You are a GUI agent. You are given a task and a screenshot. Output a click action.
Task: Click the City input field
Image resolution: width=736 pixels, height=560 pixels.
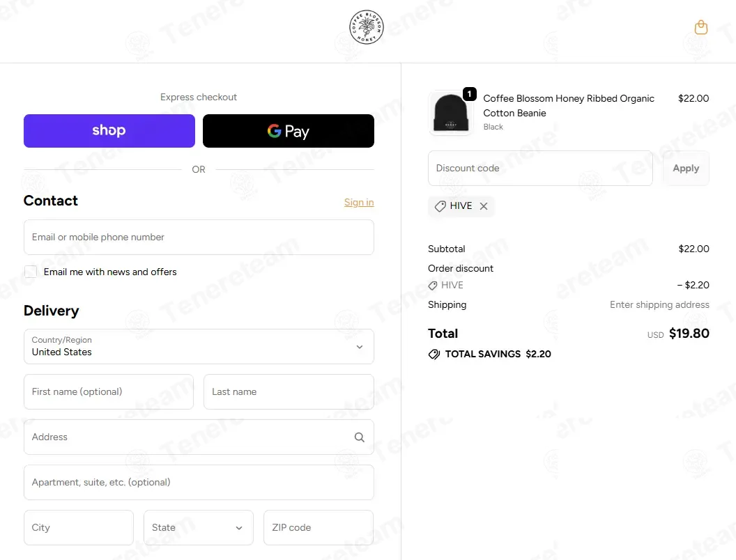[x=79, y=528]
